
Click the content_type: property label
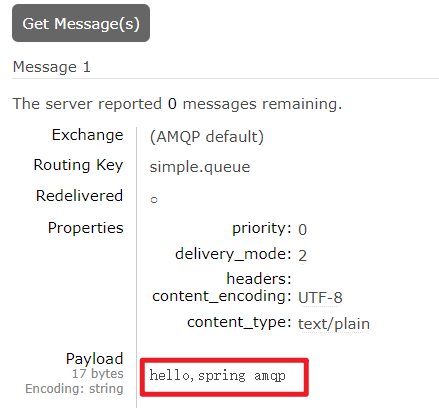click(239, 323)
